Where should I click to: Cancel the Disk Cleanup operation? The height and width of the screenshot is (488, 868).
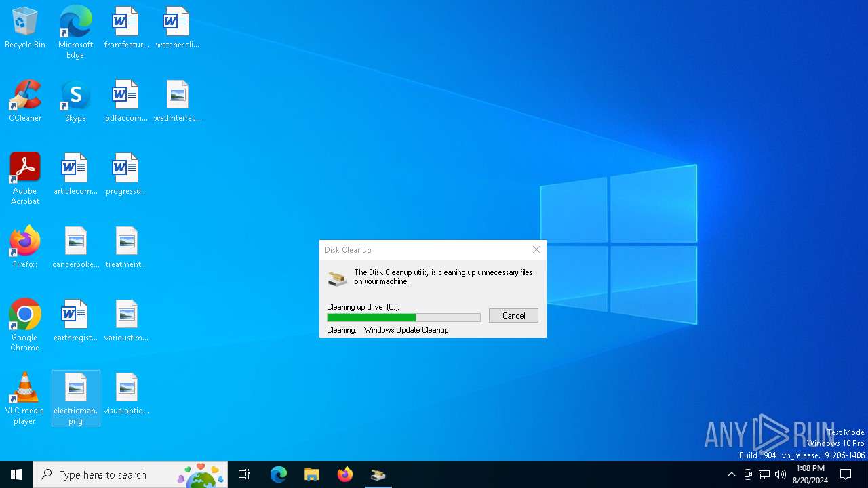(513, 316)
